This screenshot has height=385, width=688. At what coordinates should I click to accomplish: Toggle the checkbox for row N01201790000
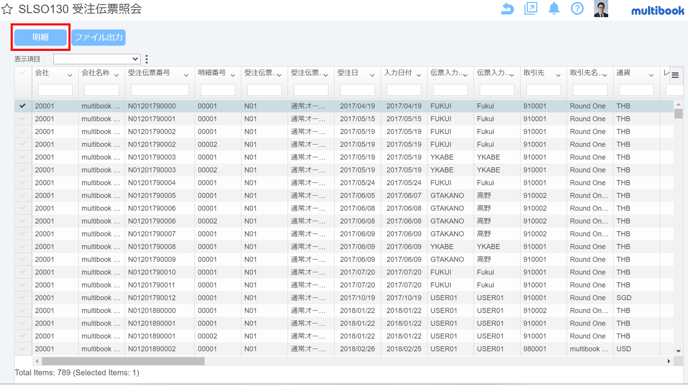(22, 106)
